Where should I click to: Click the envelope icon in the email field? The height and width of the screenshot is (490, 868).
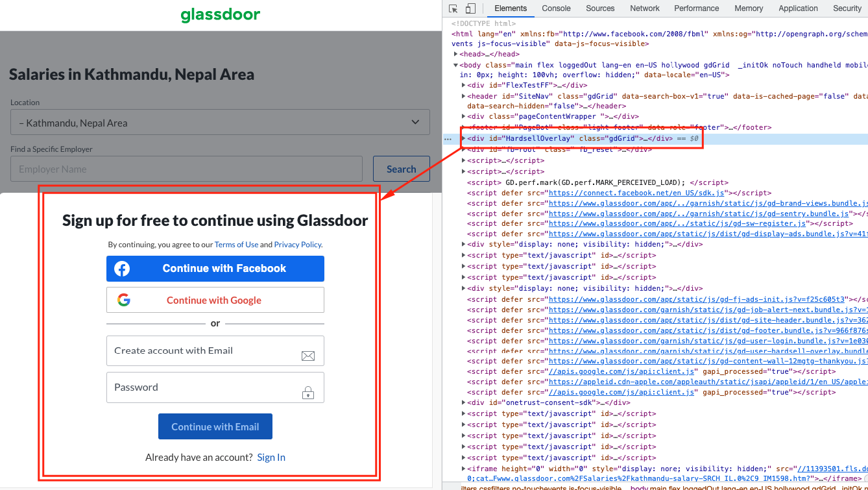coord(308,356)
